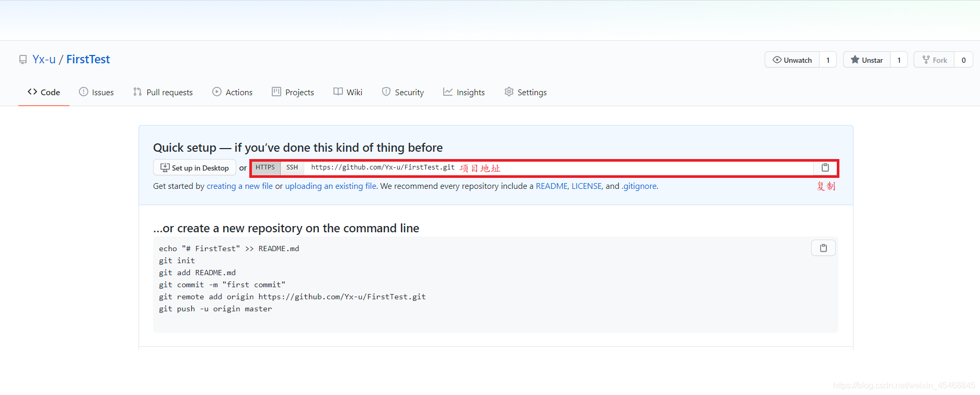Click the Unstar button
Viewport: 980px width, 395px height.
click(x=867, y=60)
